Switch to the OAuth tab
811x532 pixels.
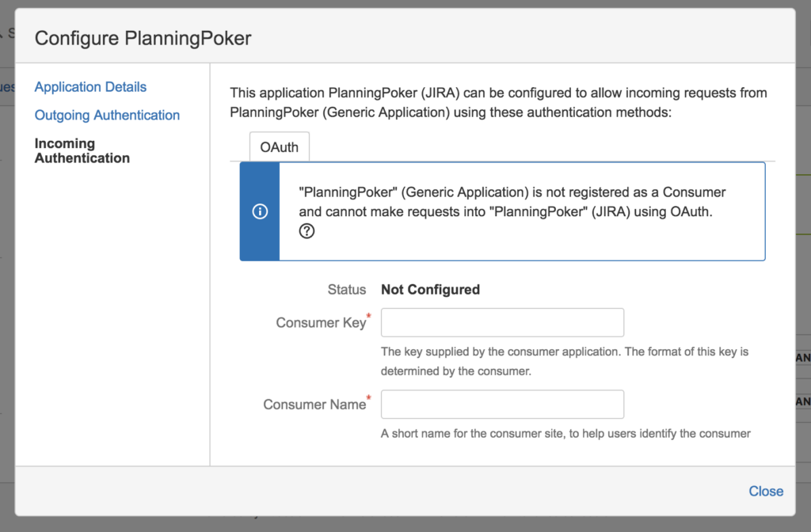click(x=280, y=147)
